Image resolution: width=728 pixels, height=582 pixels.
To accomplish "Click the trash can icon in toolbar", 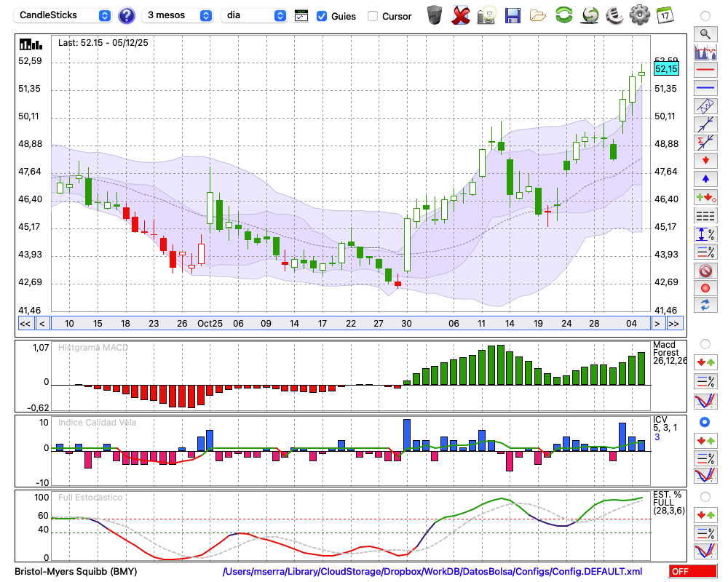I will (435, 15).
